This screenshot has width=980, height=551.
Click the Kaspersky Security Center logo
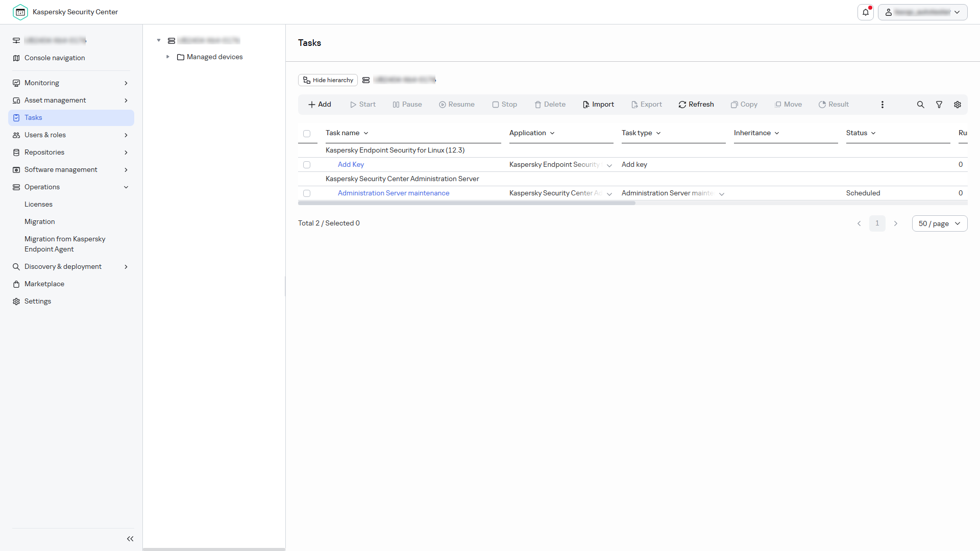[20, 12]
